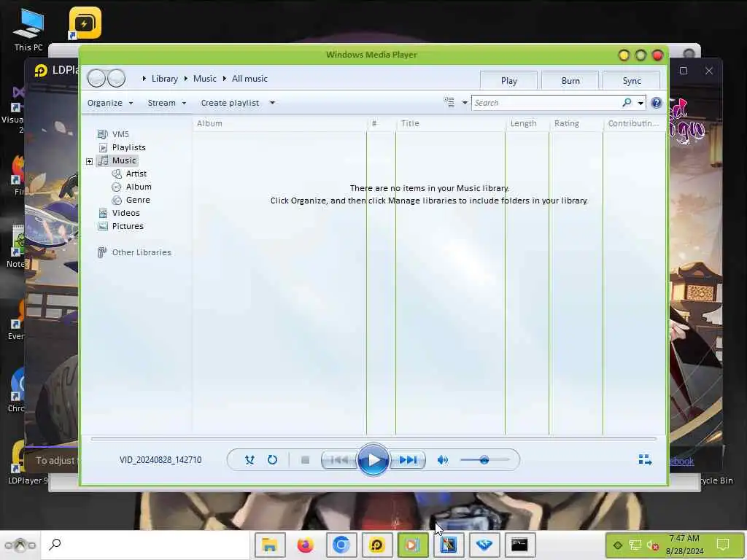Expand the arrow before All music breadcrumb
This screenshot has width=747, height=560.
(225, 79)
